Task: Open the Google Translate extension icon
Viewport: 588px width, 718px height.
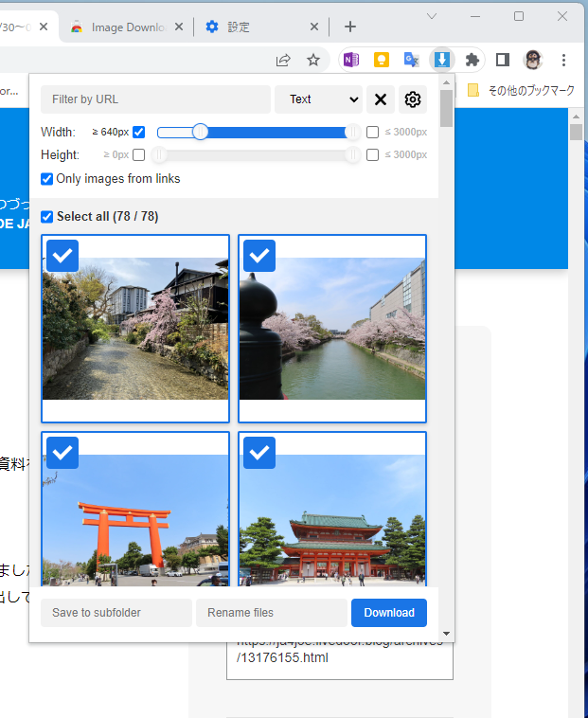Action: pyautogui.click(x=411, y=60)
